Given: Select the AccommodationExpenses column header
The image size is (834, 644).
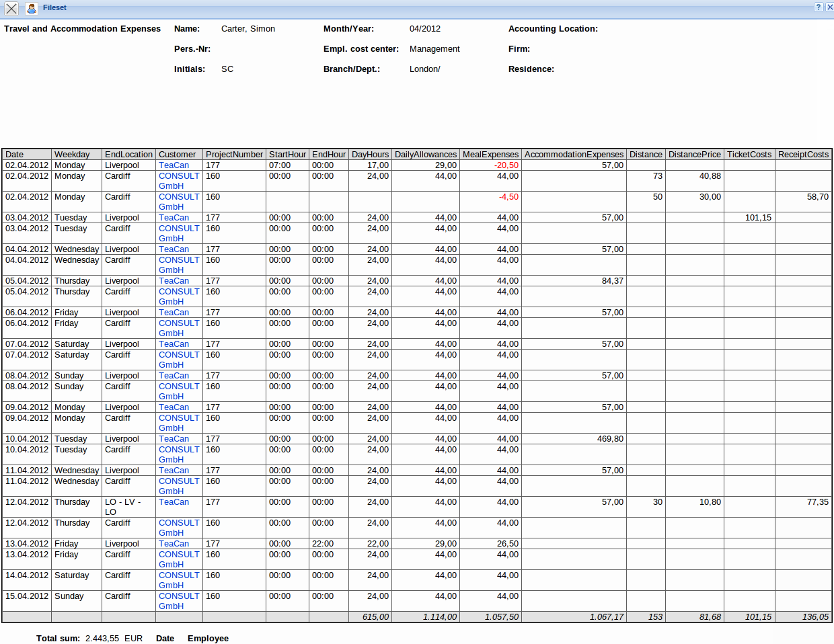Looking at the screenshot, I should pos(574,155).
